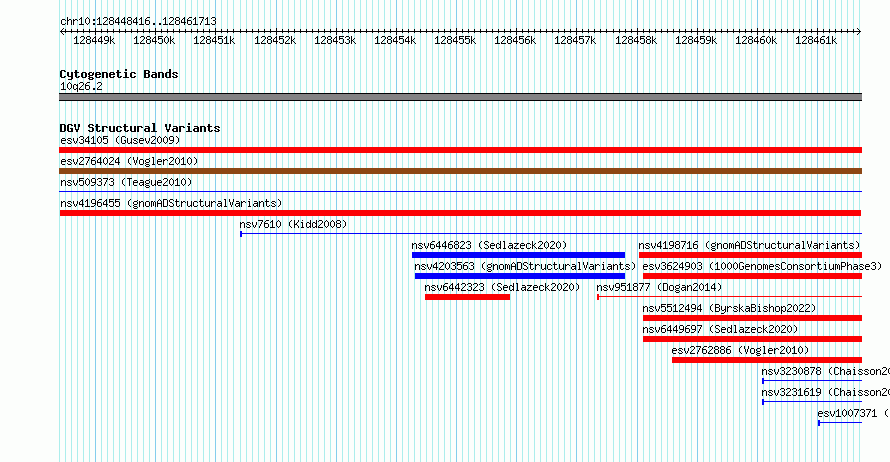Click the nsv951877 (Dogan2014) label

(659, 287)
